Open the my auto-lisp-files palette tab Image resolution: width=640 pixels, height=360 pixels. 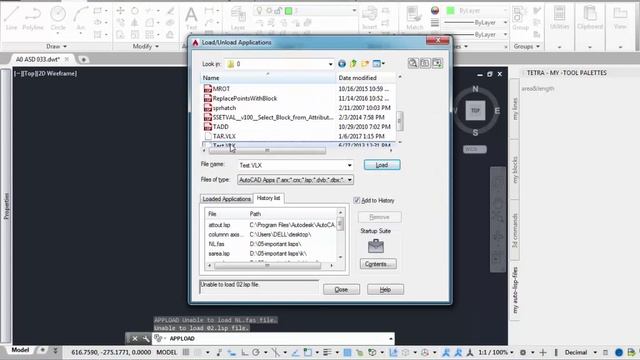pyautogui.click(x=515, y=290)
